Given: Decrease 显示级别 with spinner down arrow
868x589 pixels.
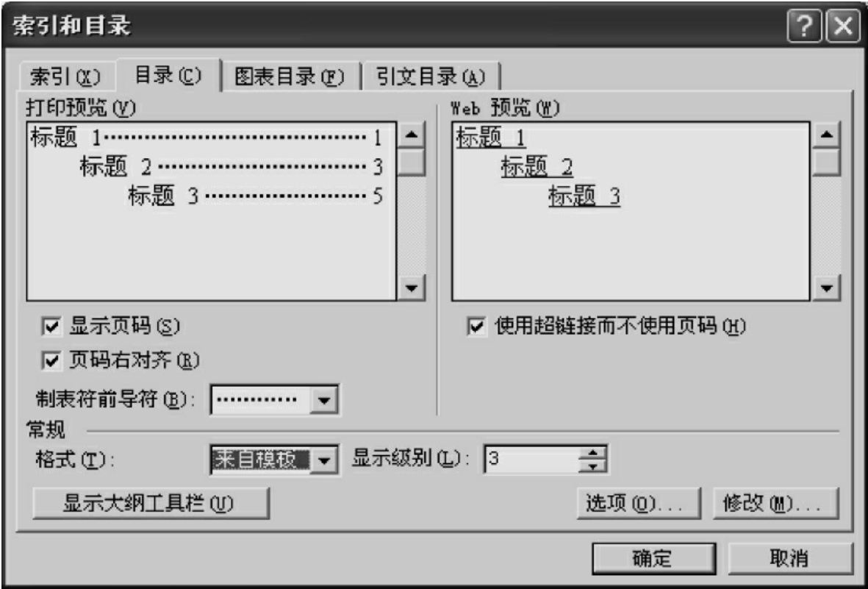Looking at the screenshot, I should click(592, 466).
